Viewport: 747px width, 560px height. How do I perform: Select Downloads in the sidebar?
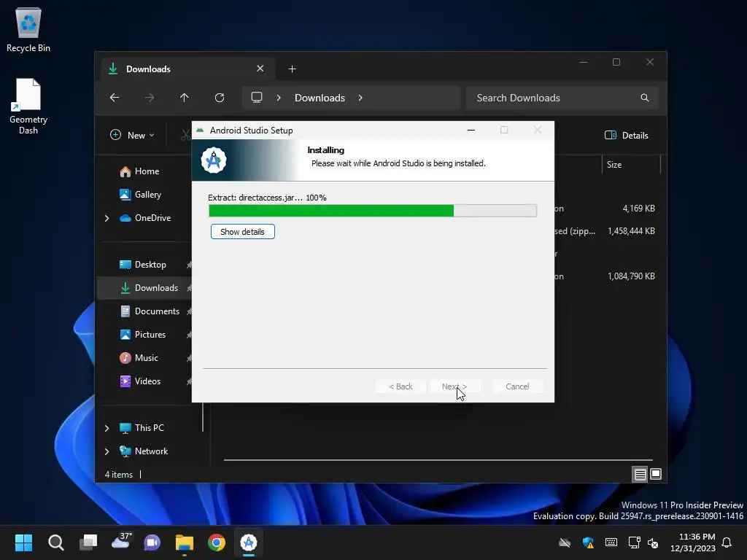pyautogui.click(x=144, y=288)
